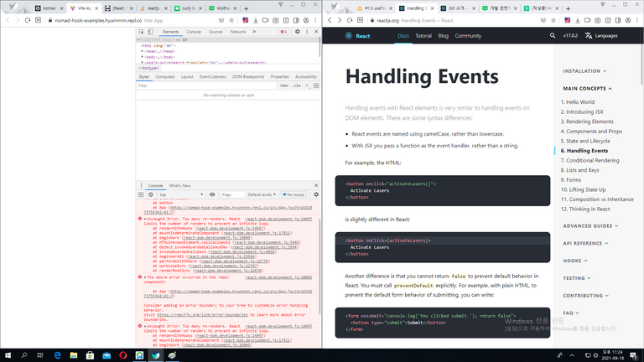Viewport: 644px width, 362px height.
Task: Switch to the Wolfram tab in left browser
Action: click(223, 8)
